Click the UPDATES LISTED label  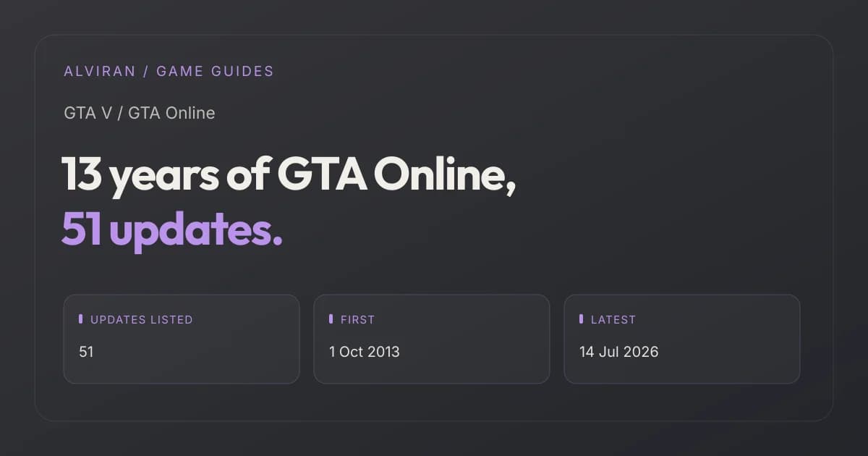pyautogui.click(x=142, y=319)
